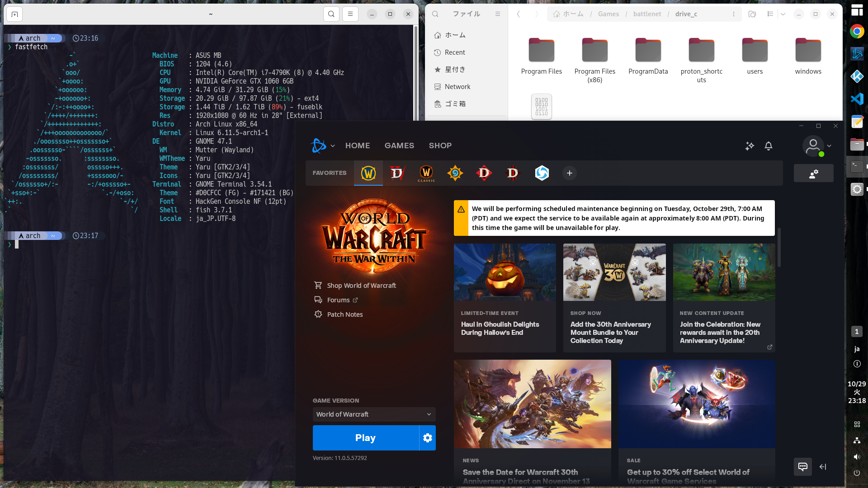
Task: Launch Google Chrome from dock
Action: tap(857, 31)
